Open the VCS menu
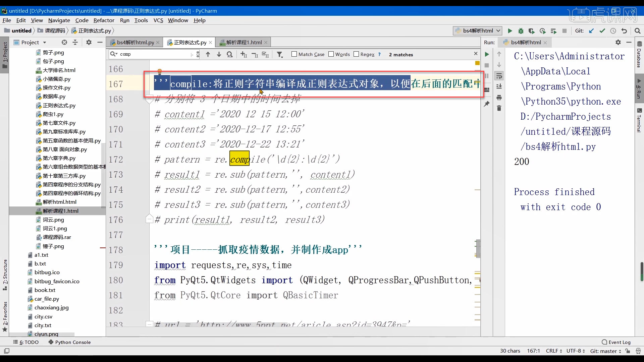The width and height of the screenshot is (644, 362). click(158, 20)
